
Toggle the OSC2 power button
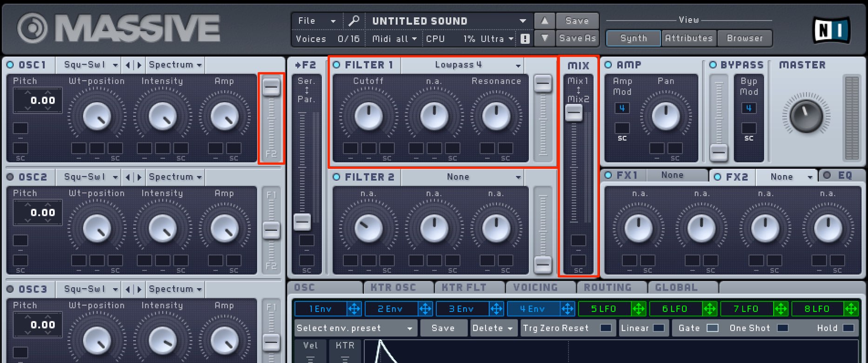(x=10, y=177)
